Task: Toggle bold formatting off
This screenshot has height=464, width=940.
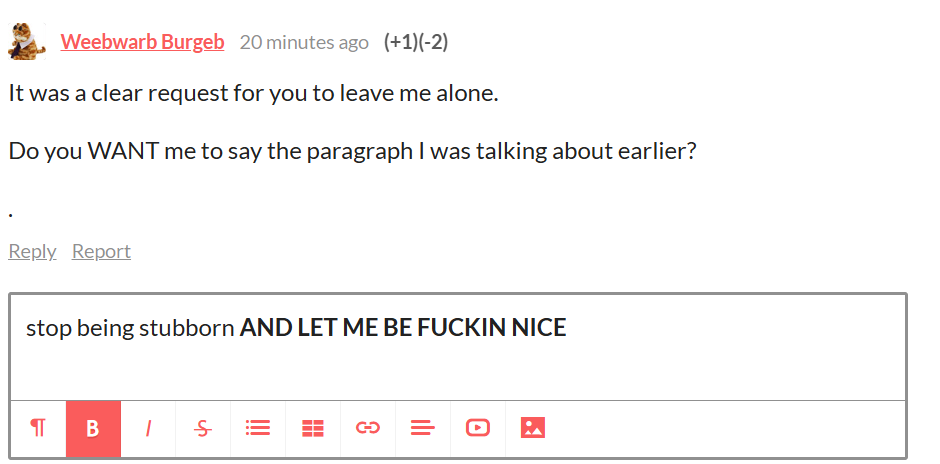Action: pyautogui.click(x=93, y=429)
